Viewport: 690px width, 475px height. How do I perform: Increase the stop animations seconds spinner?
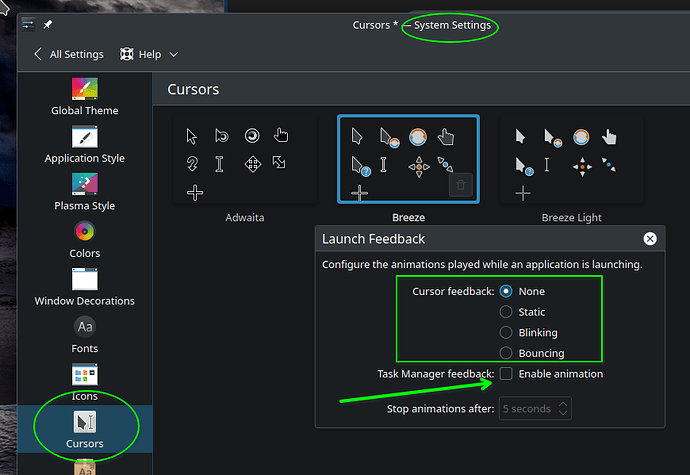point(563,404)
